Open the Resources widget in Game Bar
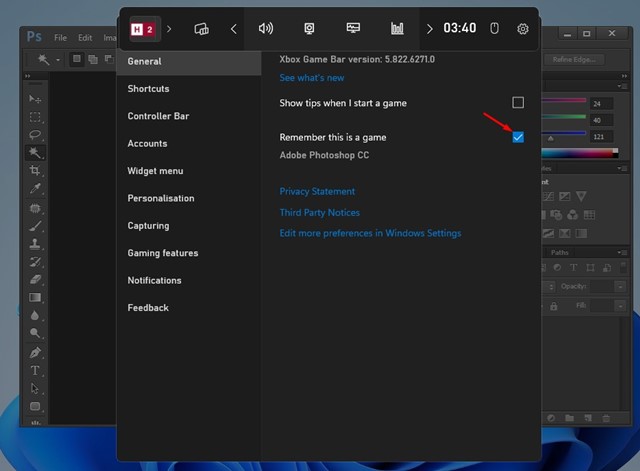 point(397,29)
